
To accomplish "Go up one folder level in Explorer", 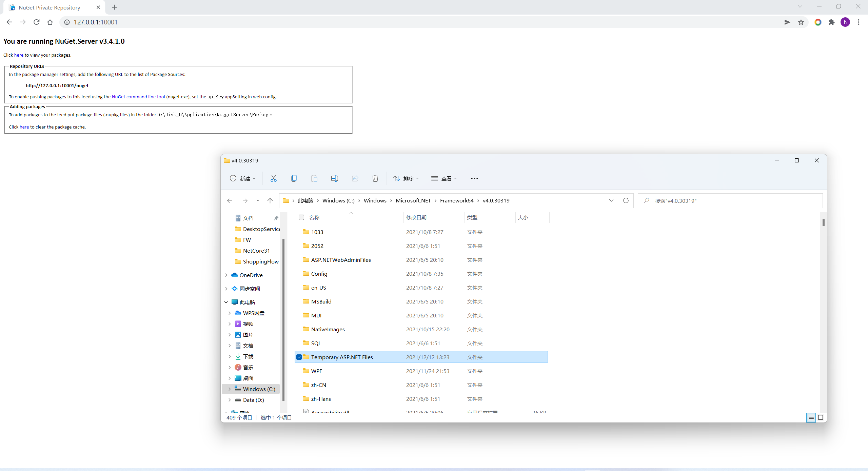I will coord(270,201).
